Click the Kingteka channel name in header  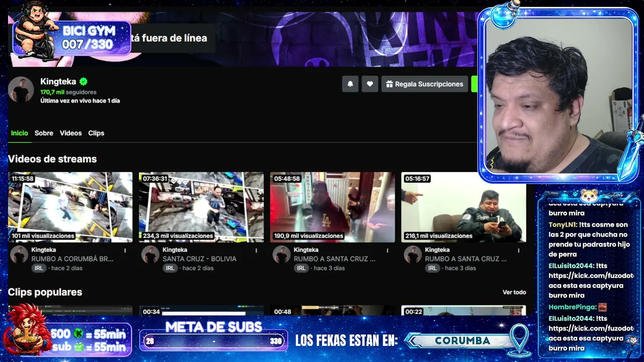click(58, 81)
